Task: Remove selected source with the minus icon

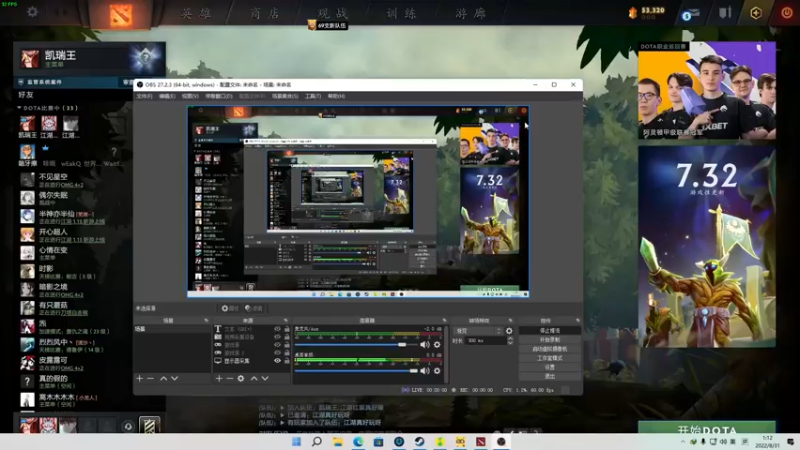Action: [230, 379]
